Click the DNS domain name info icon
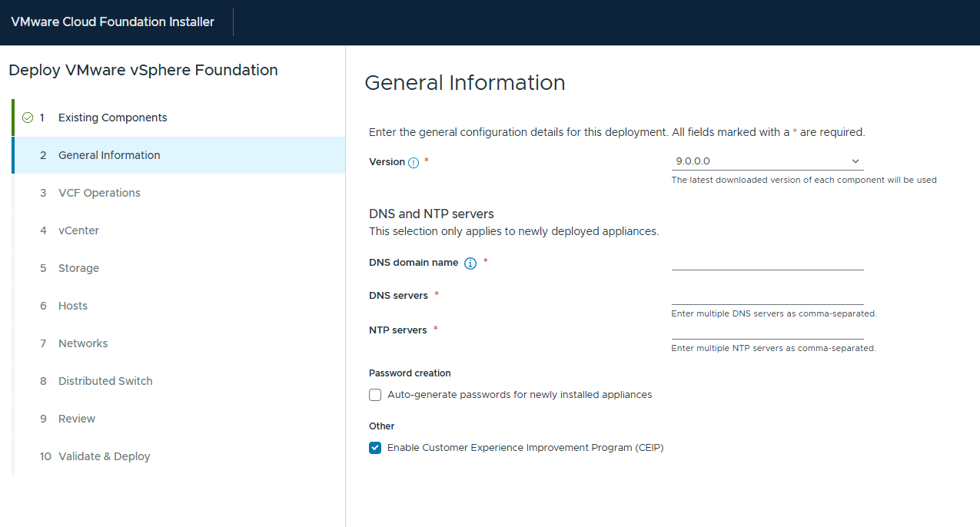 (x=470, y=263)
